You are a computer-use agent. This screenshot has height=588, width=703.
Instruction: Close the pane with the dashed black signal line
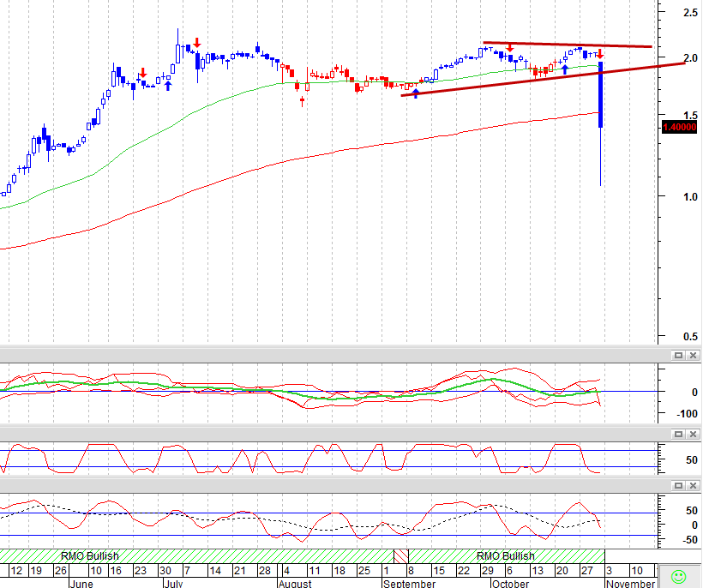(693, 485)
